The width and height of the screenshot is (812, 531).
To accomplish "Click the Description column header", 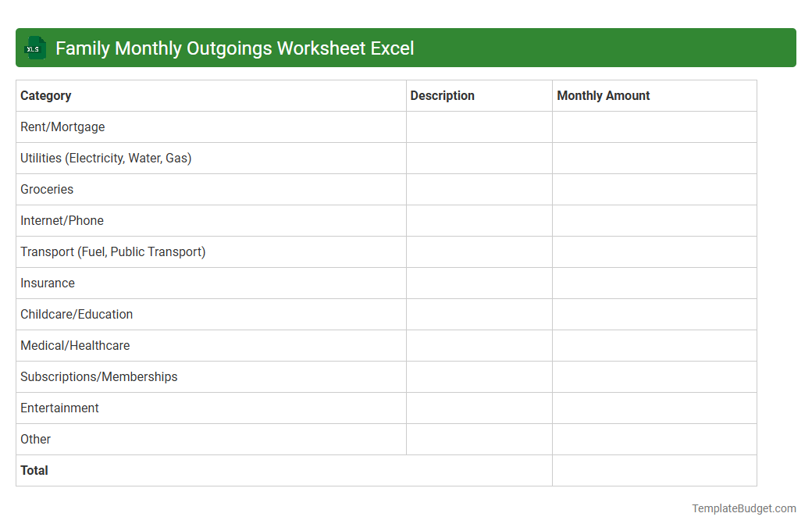I will point(442,95).
